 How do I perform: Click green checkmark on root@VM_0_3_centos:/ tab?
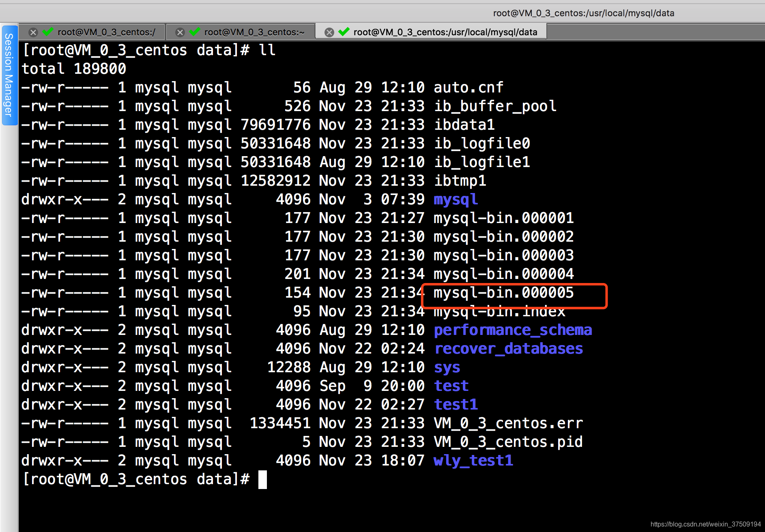coord(48,32)
